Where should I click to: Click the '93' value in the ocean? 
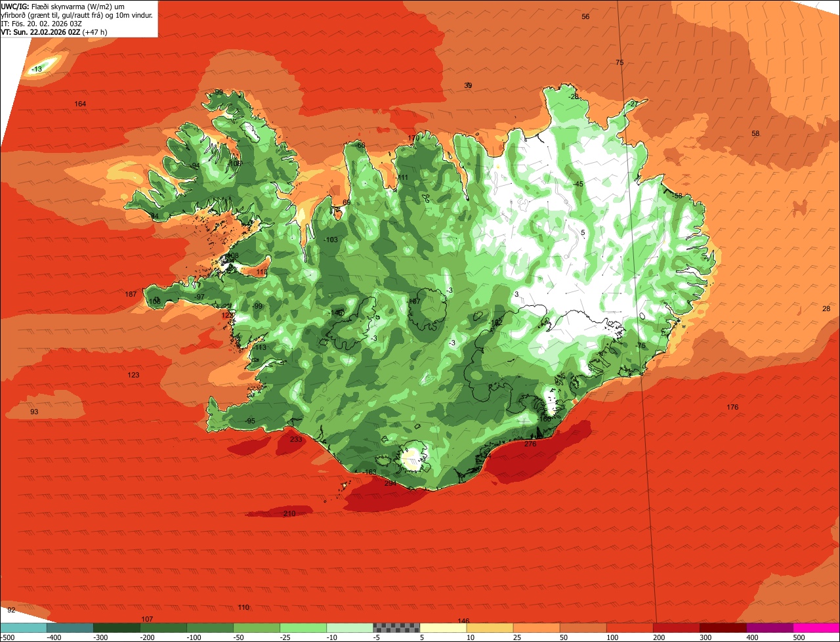[34, 412]
